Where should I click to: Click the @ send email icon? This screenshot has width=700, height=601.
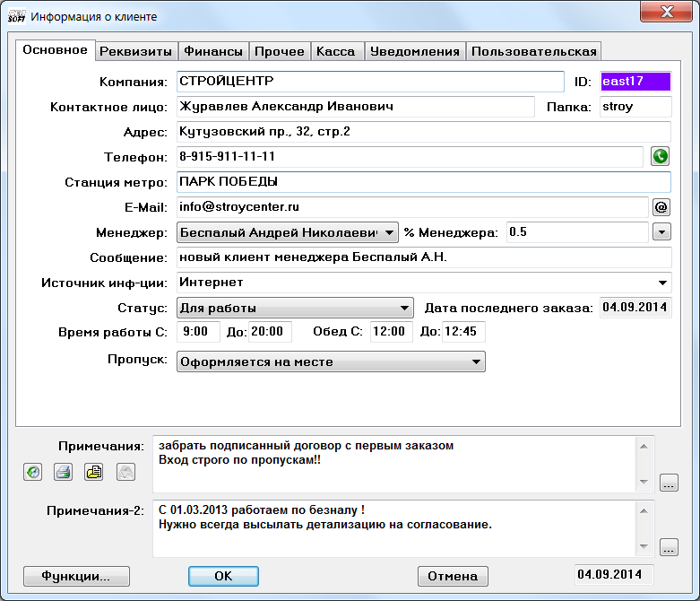pyautogui.click(x=661, y=207)
